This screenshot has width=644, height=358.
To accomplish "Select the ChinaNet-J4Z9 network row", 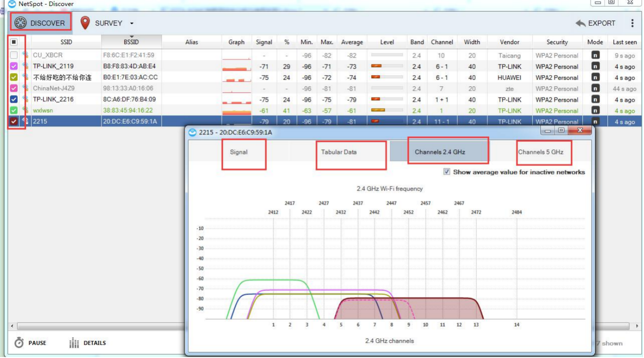I will click(54, 88).
